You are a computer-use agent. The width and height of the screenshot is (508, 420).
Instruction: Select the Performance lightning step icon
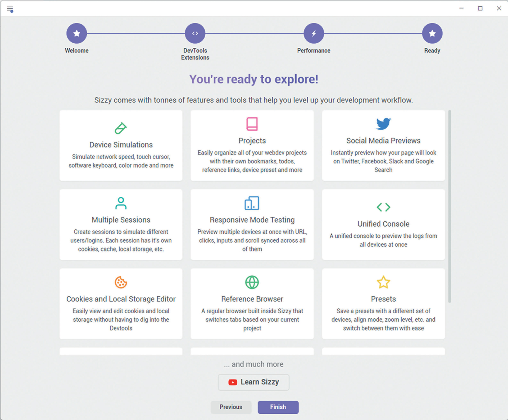coord(314,33)
